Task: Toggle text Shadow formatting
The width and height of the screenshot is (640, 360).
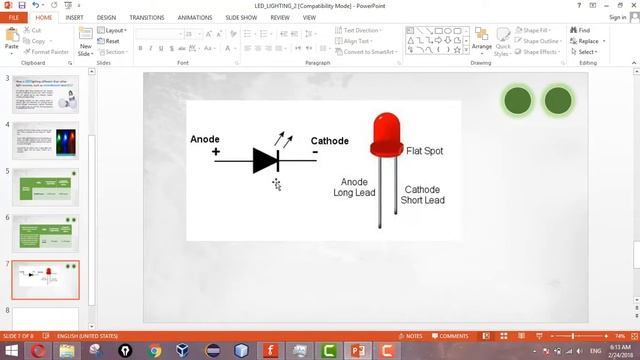Action: click(x=171, y=48)
